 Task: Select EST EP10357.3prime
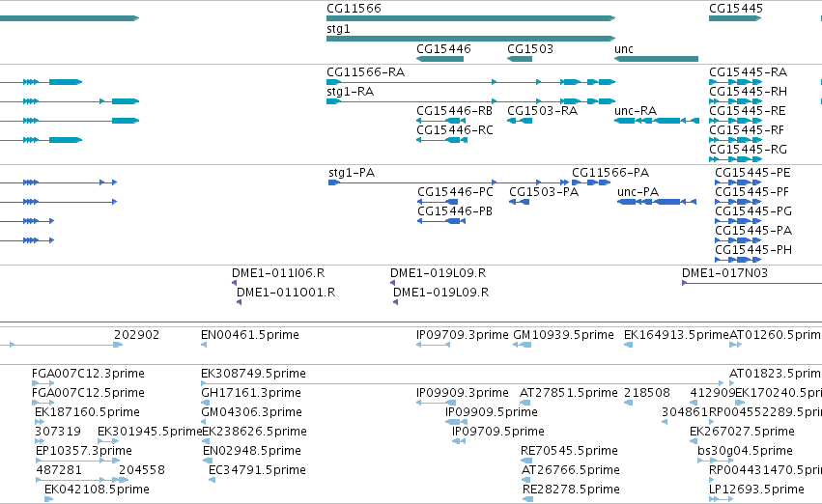coord(77,461)
